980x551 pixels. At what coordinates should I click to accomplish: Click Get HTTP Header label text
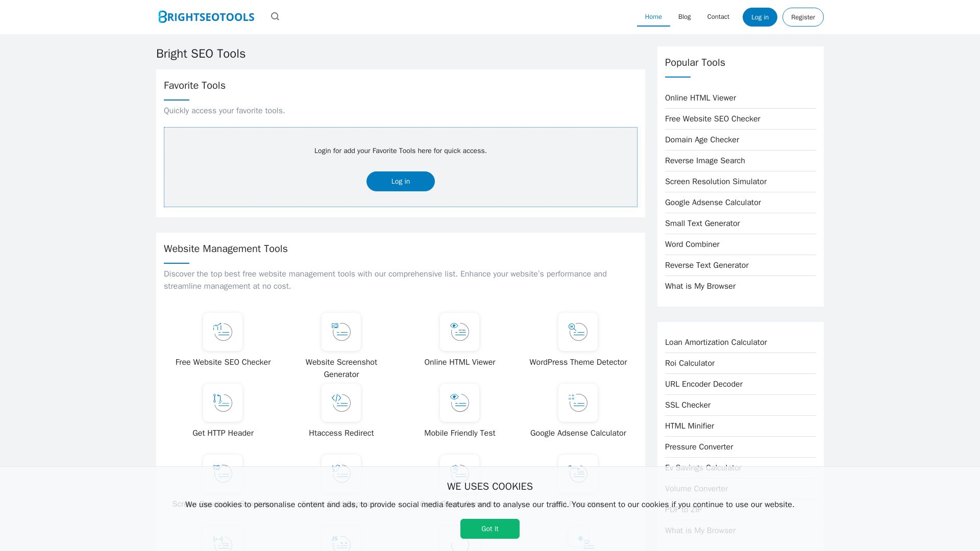[223, 433]
